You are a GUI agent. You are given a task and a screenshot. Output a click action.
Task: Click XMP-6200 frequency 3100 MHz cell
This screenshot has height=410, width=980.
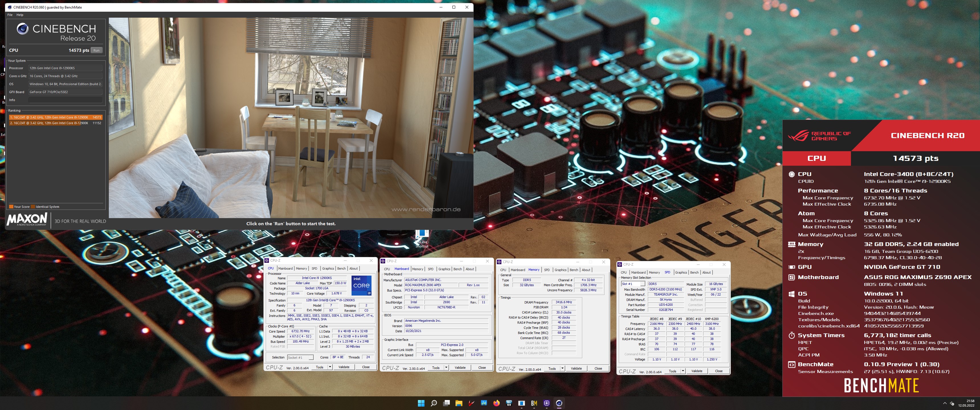[712, 324]
